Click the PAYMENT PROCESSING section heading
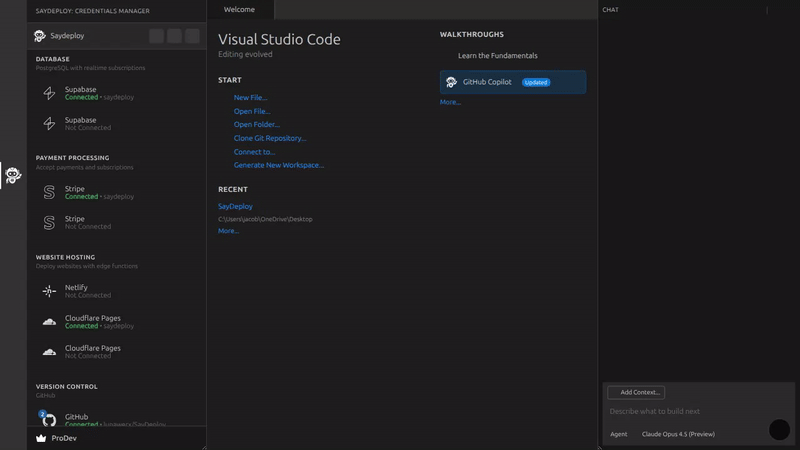 tap(72, 158)
